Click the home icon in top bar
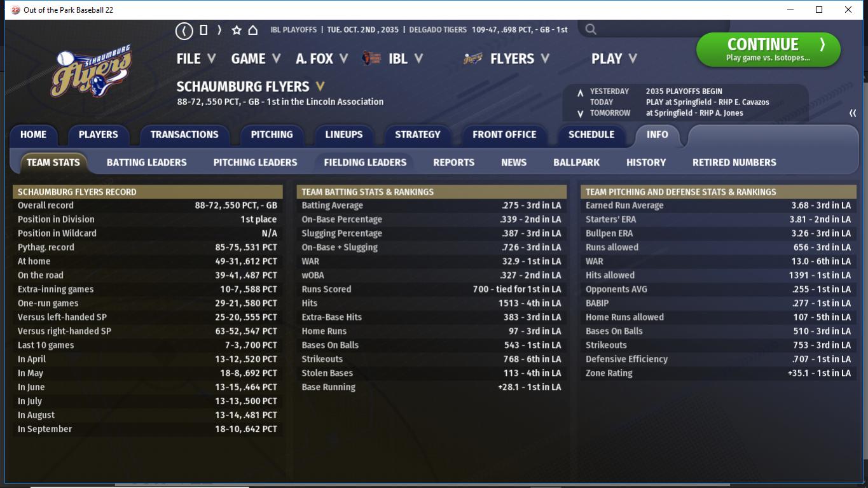This screenshot has height=488, width=868. [x=252, y=30]
